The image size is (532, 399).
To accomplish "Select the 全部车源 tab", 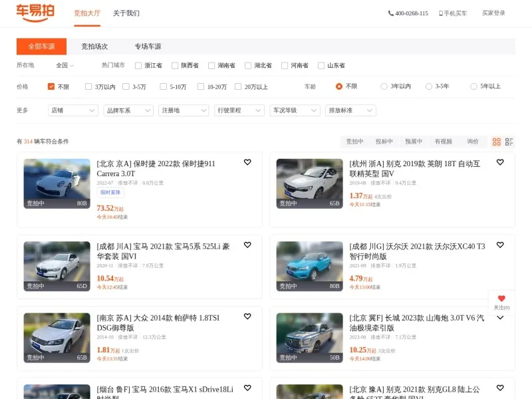I will pos(41,47).
